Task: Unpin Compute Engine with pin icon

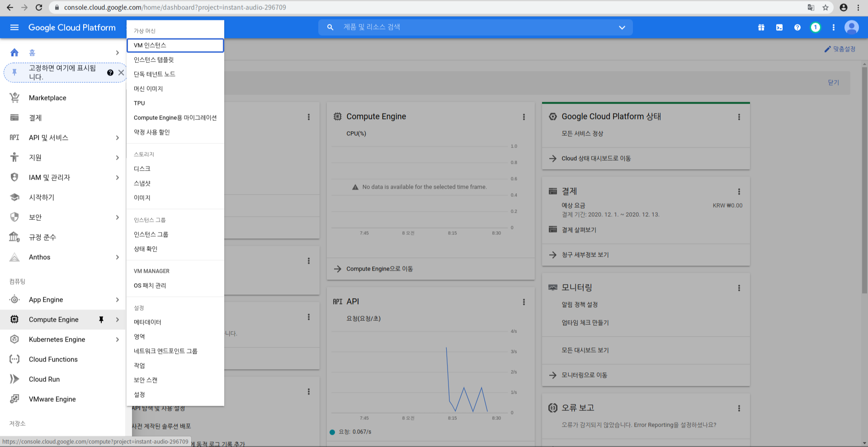Action: (x=101, y=319)
